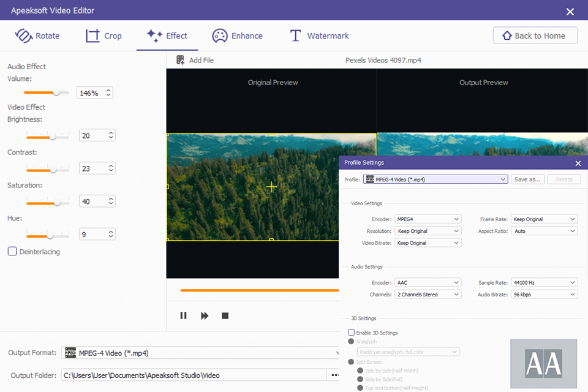Stop the video playback

225,315
